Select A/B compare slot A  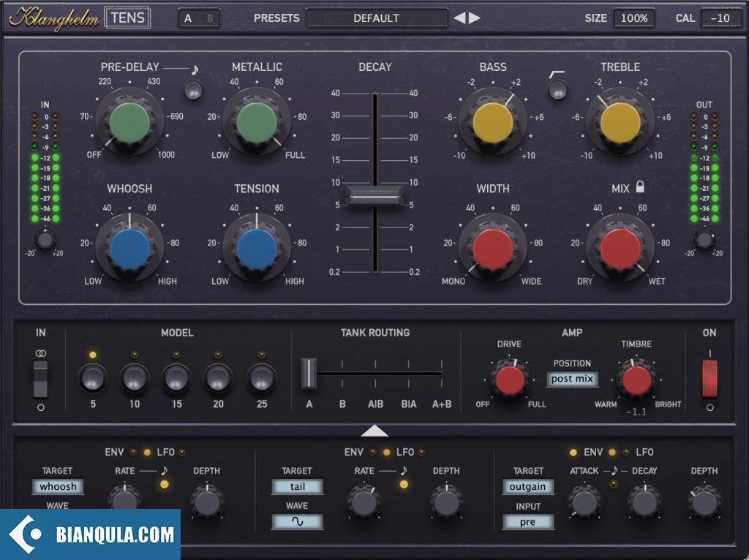tap(188, 18)
